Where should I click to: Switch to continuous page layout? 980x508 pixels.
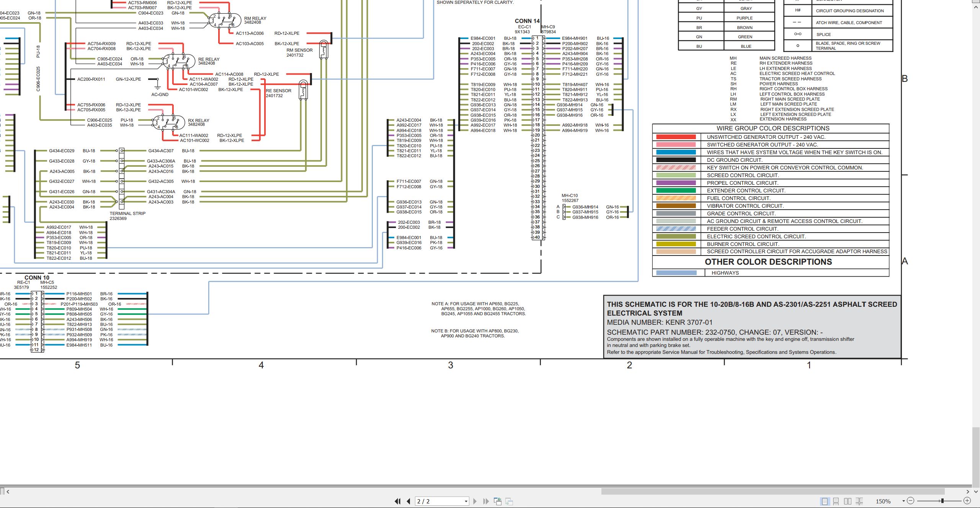coord(836,501)
